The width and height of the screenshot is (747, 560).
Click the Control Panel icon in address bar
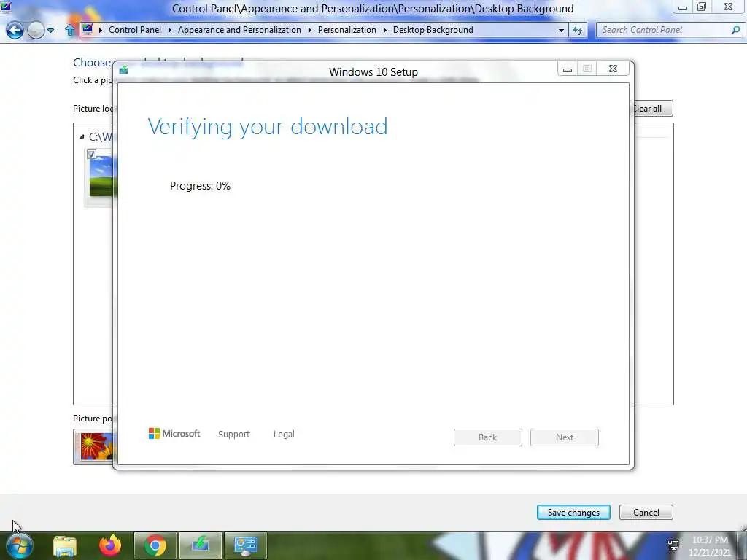click(88, 29)
